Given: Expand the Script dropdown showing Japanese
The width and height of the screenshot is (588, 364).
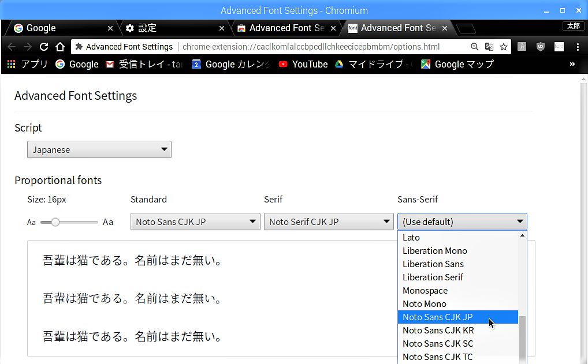Looking at the screenshot, I should click(x=99, y=149).
